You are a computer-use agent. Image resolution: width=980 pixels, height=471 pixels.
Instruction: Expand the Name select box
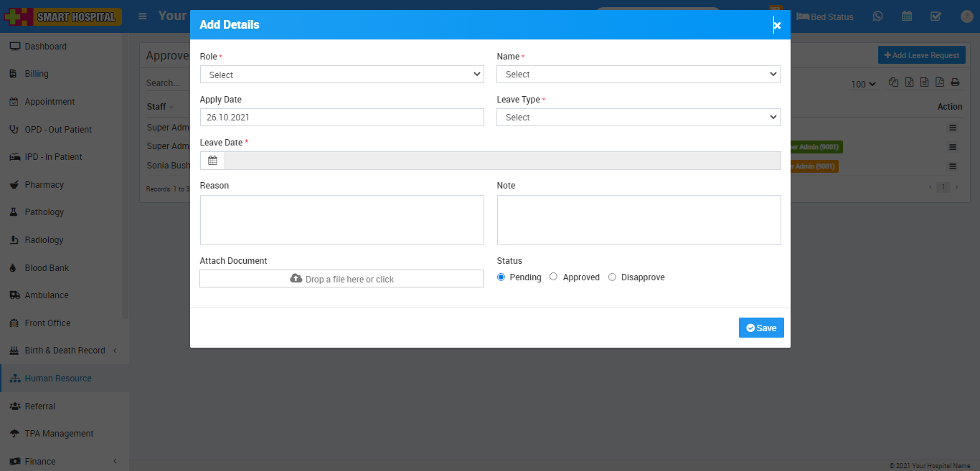(638, 75)
